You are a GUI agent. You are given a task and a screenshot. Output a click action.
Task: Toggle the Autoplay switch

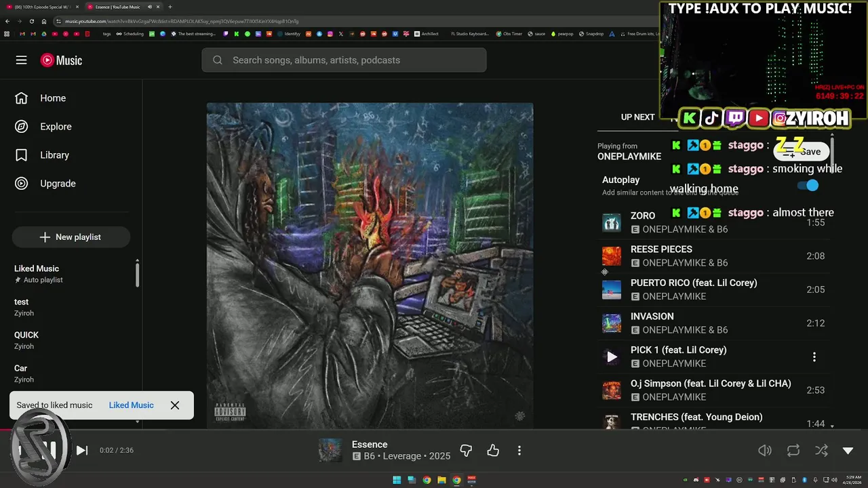808,185
